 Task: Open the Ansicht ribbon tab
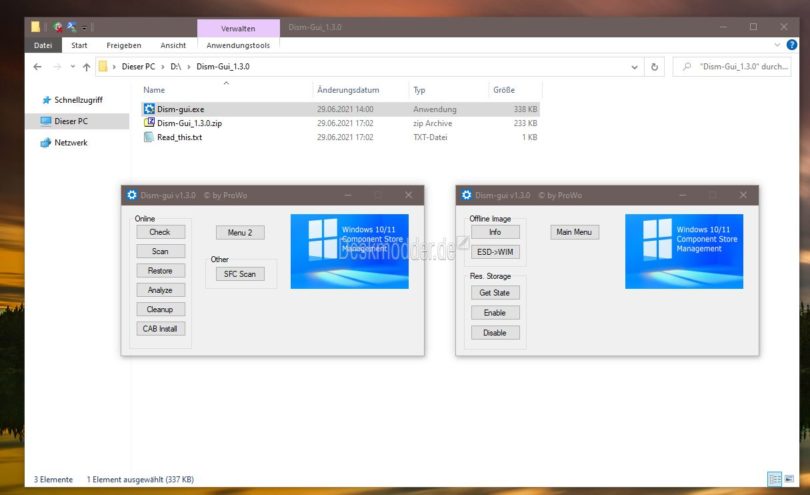(173, 45)
